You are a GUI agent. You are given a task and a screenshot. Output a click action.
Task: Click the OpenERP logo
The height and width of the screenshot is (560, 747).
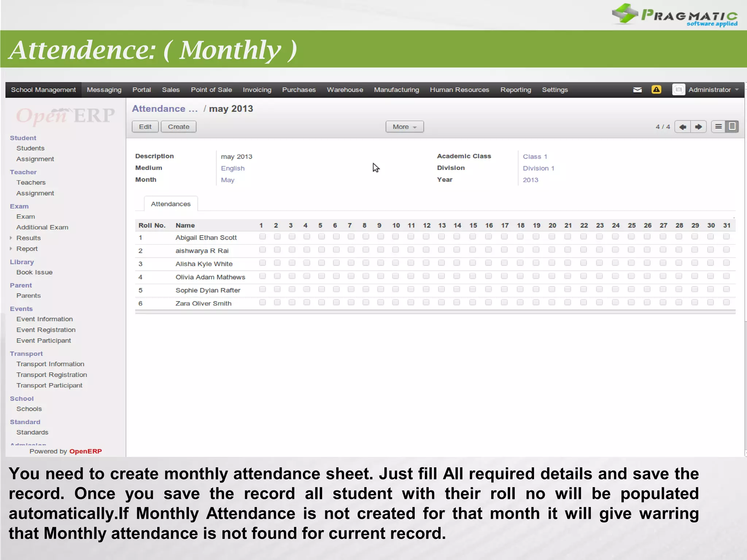click(65, 116)
